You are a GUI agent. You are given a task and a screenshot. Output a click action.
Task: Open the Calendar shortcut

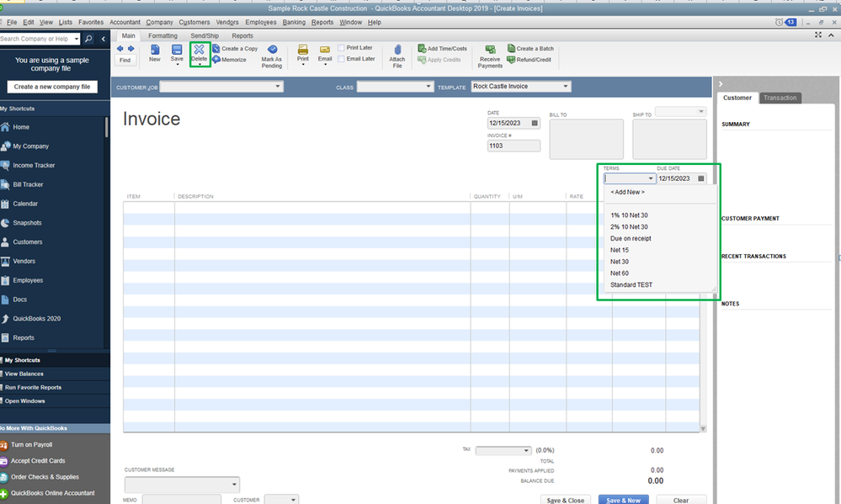tap(25, 204)
